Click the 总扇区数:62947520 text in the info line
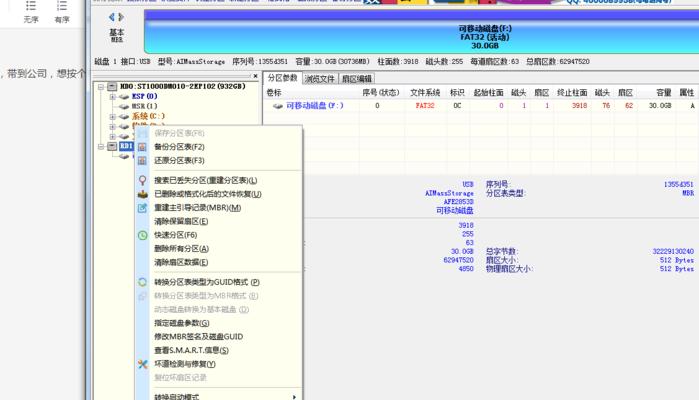Viewport: 699px width, 400px height. click(558, 62)
